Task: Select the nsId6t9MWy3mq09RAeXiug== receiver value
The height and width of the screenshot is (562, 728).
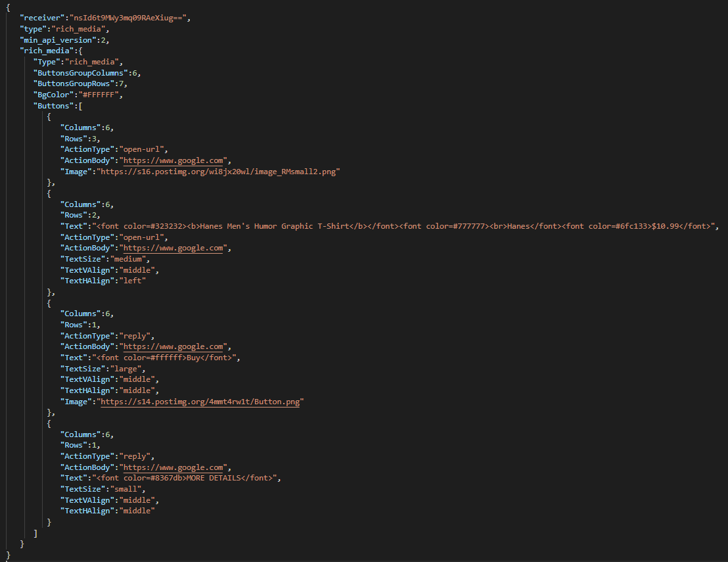Action: [x=127, y=18]
